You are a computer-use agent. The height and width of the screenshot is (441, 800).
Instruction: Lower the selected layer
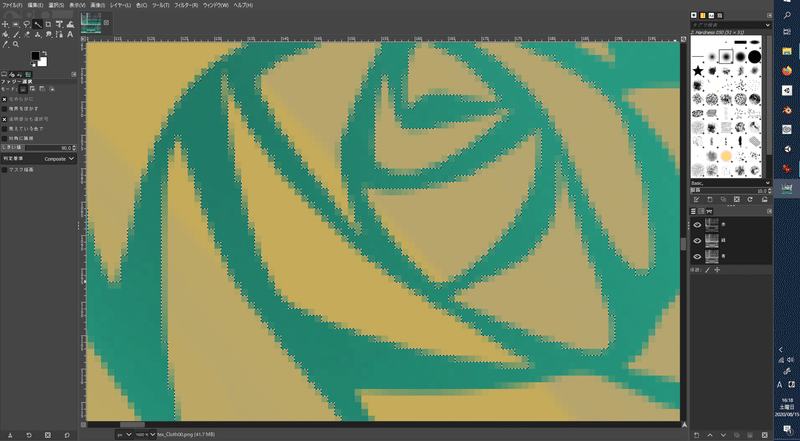pos(723,435)
